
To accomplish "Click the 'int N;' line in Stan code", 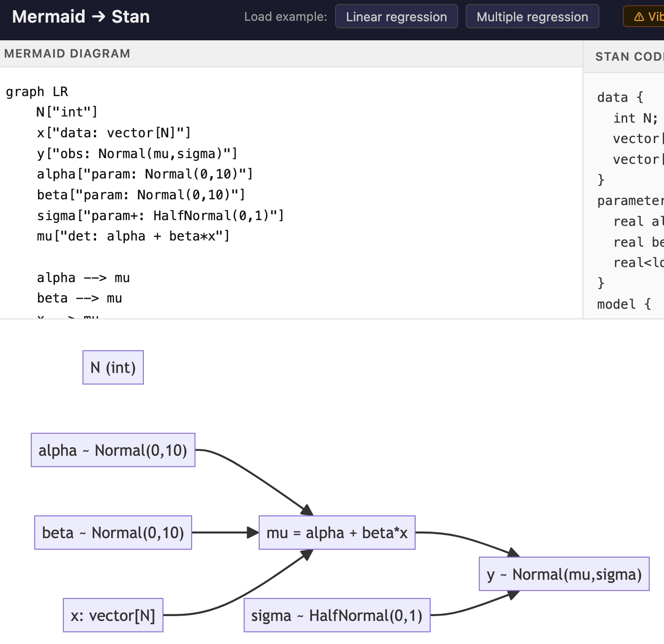I will [x=635, y=118].
